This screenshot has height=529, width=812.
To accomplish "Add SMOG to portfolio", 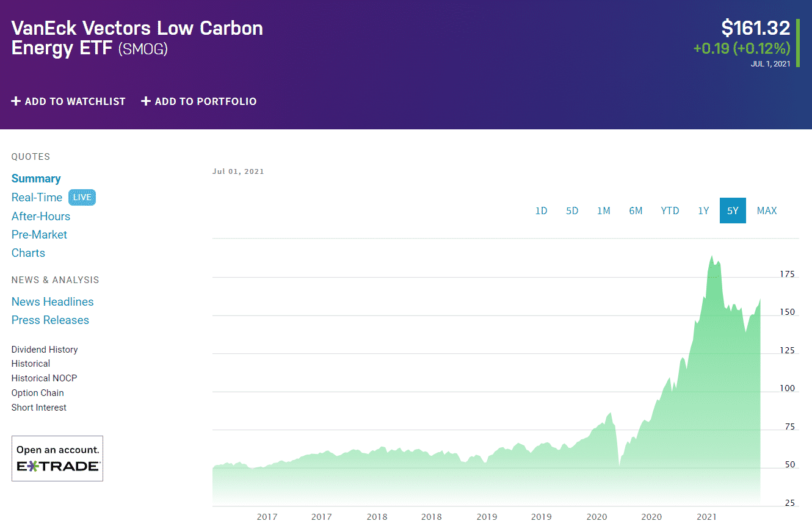I will [x=199, y=101].
